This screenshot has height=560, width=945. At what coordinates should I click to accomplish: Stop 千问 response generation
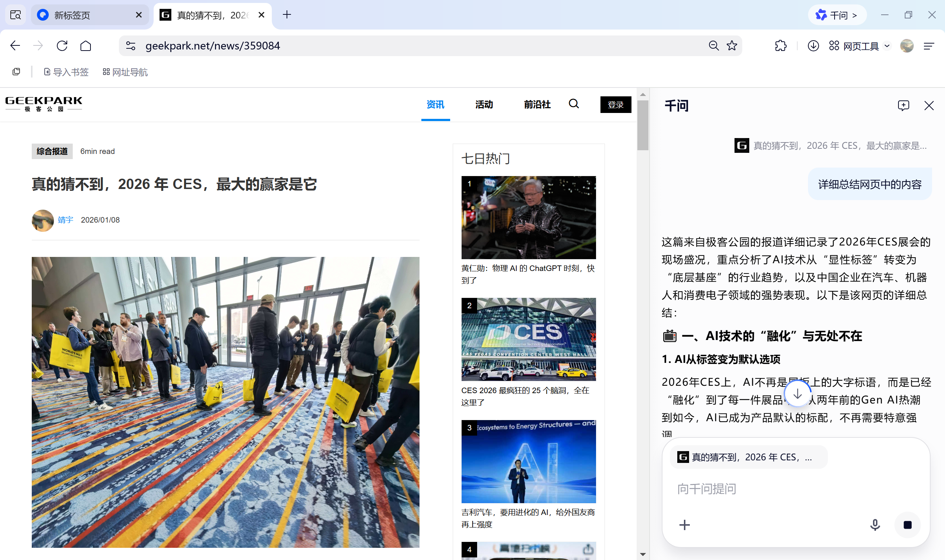[907, 525]
